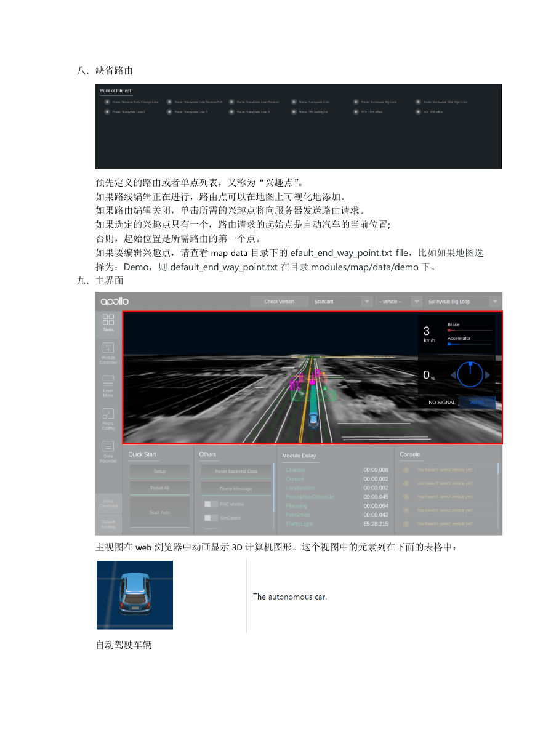Image resolution: width=535 pixels, height=756 pixels.
Task: Select POI: 250 office
Action: (x=429, y=112)
